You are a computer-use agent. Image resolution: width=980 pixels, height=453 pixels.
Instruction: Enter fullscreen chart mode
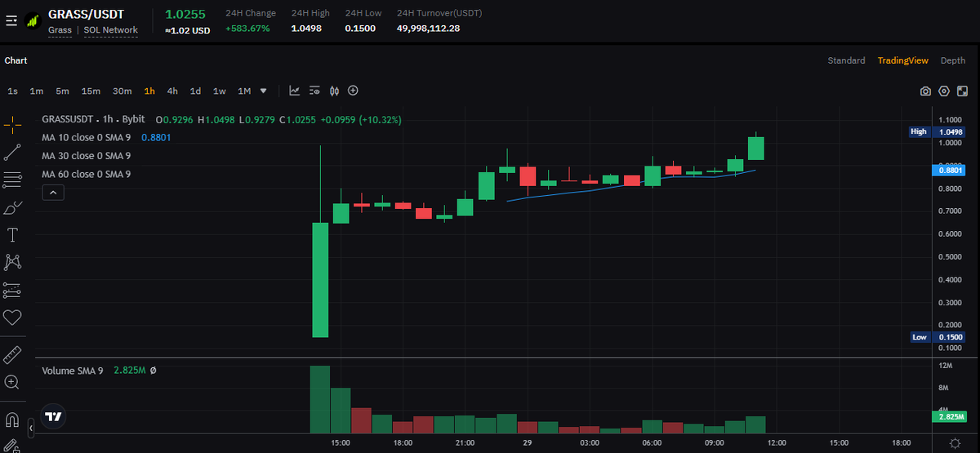(963, 91)
